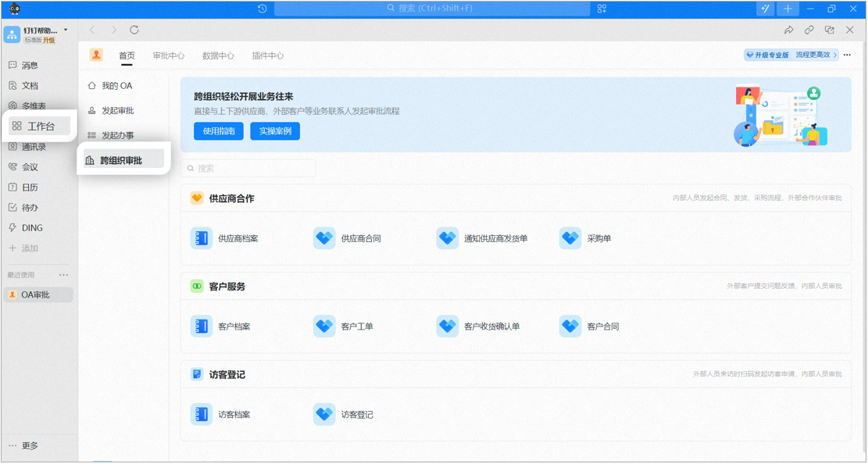Go forward with the right arrow
Image resolution: width=868 pixels, height=464 pixels.
(x=113, y=30)
